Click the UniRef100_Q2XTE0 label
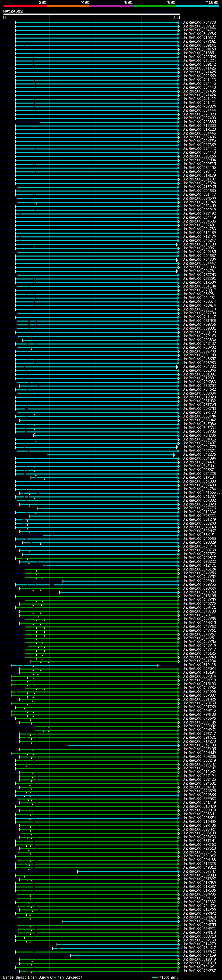Viewport: 222px width, 980px height. [199, 141]
